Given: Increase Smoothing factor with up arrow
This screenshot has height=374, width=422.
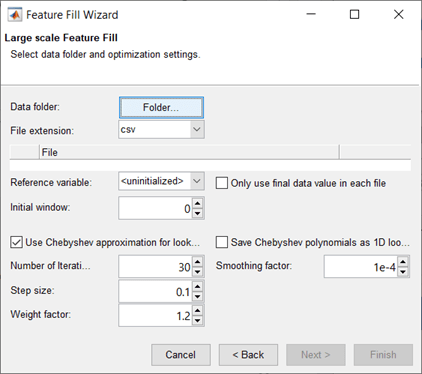Looking at the screenshot, I should 403,262.
